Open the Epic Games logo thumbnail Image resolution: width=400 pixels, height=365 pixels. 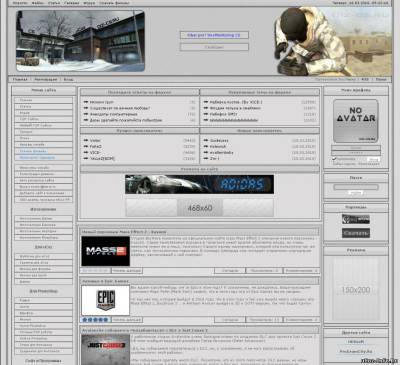click(106, 300)
